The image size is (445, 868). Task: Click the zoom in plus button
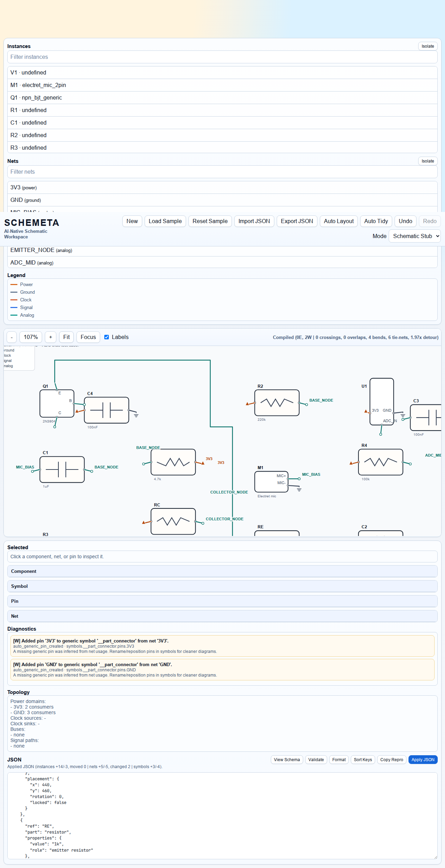(50, 337)
